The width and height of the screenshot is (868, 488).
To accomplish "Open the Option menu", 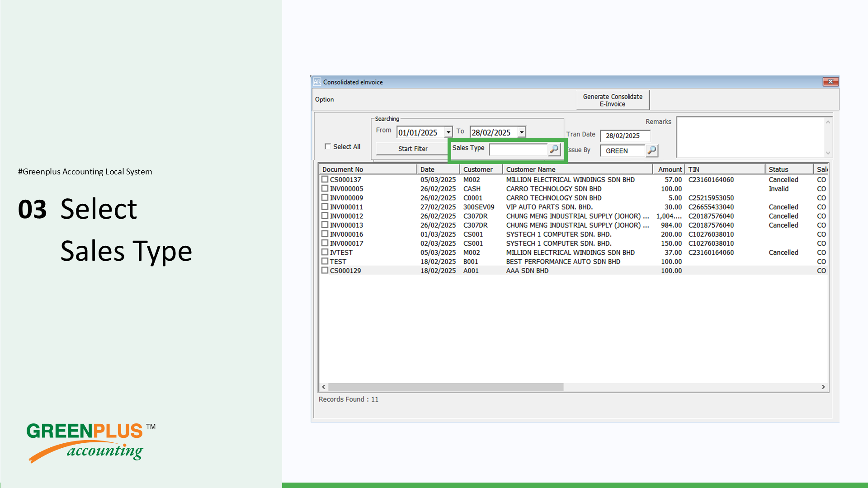I will [324, 99].
